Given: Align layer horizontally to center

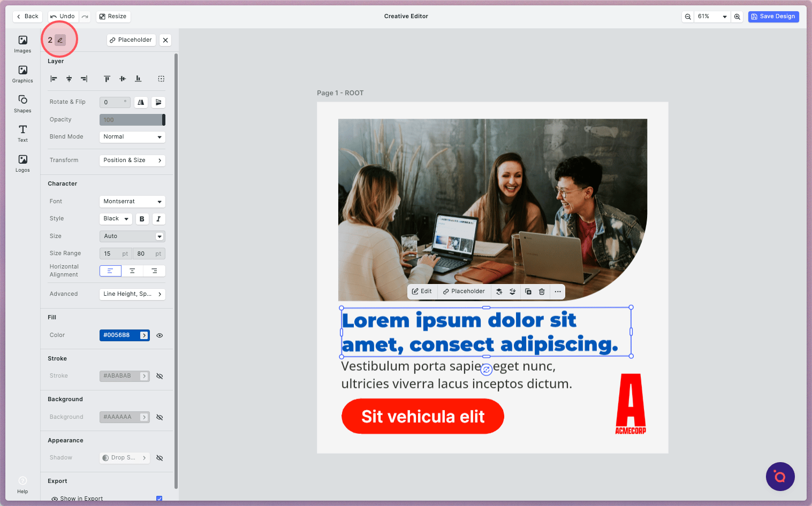Looking at the screenshot, I should coord(69,79).
